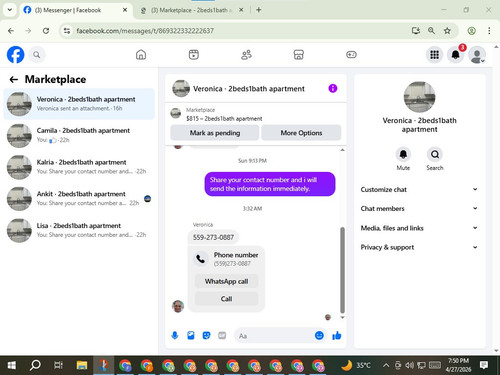Open the Friends icon in top navigation
500x375 pixels.
tap(246, 55)
